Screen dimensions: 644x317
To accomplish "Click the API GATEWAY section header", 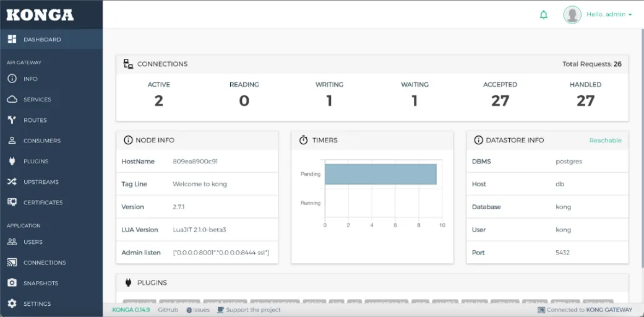I will (x=24, y=63).
